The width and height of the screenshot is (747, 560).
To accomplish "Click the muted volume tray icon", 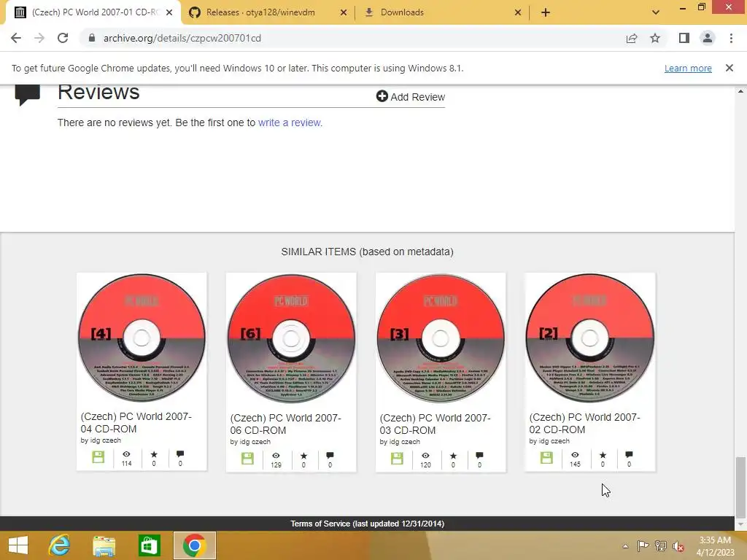I will point(678,546).
